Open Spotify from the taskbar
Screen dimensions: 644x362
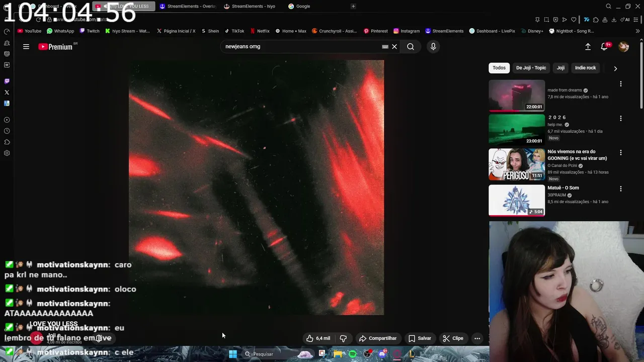click(x=353, y=354)
